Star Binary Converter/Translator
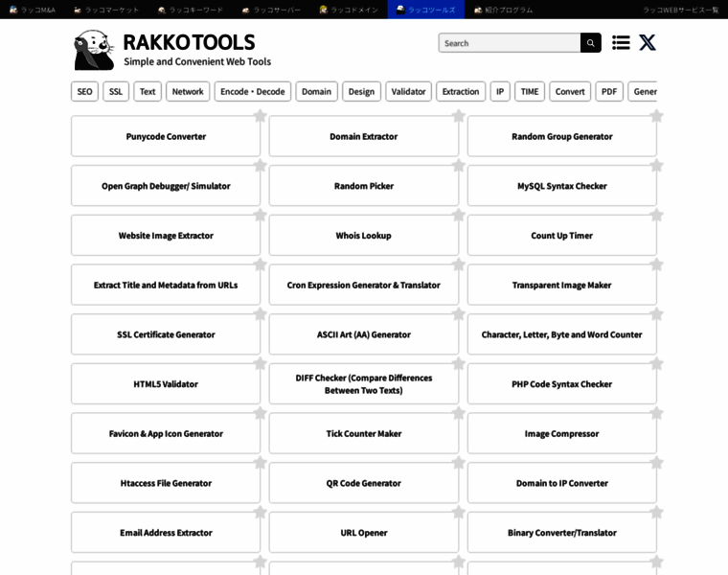Viewport: 728px width, 575px height. (x=656, y=513)
